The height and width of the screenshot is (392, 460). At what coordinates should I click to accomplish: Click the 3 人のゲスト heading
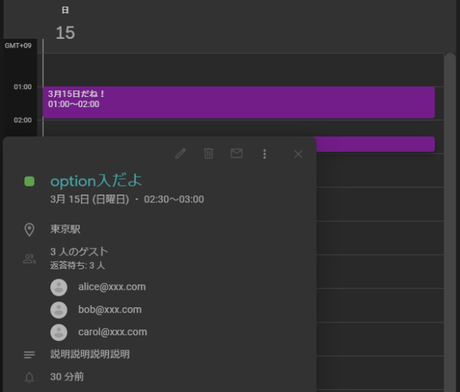coord(79,251)
